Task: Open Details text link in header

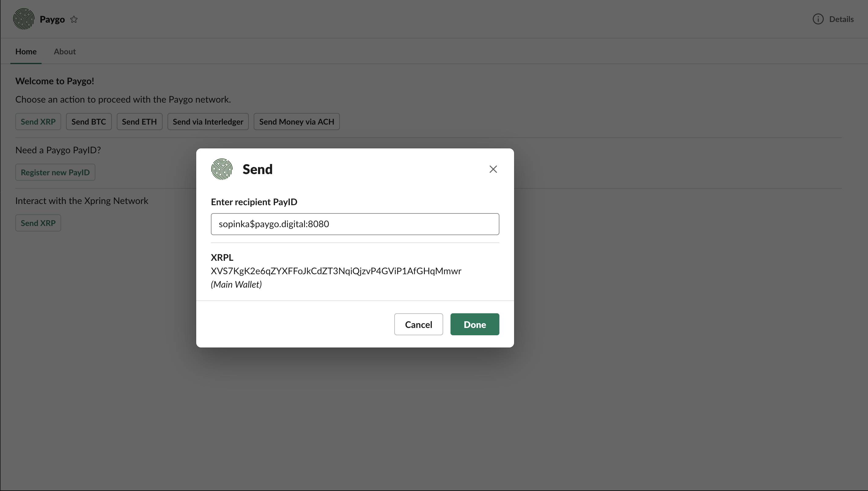Action: [x=841, y=19]
